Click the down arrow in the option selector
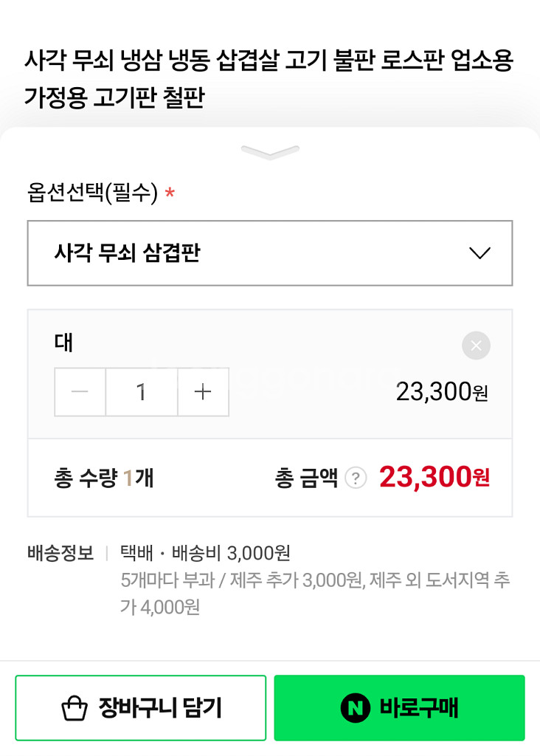 (480, 253)
